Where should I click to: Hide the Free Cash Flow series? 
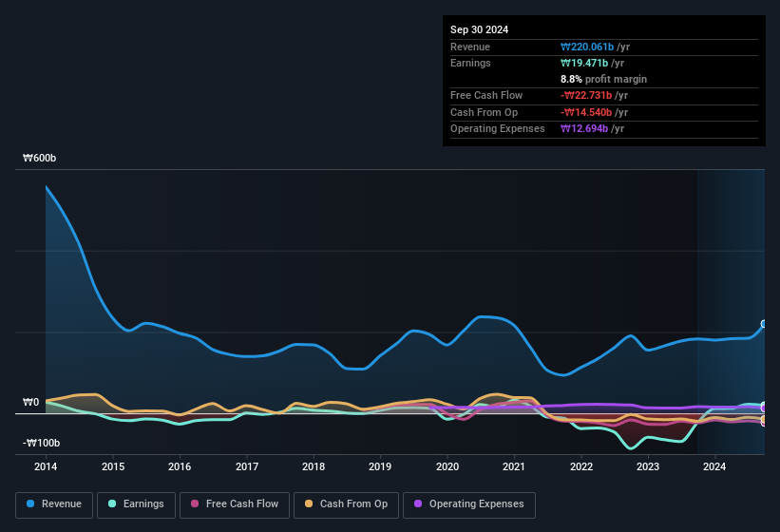click(235, 503)
